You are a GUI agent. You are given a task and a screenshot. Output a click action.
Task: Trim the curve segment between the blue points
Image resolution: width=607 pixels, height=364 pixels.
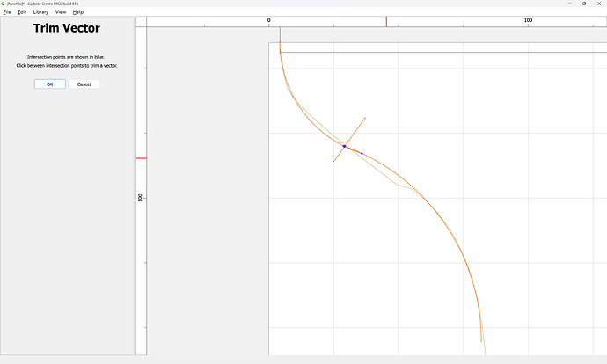(x=353, y=149)
